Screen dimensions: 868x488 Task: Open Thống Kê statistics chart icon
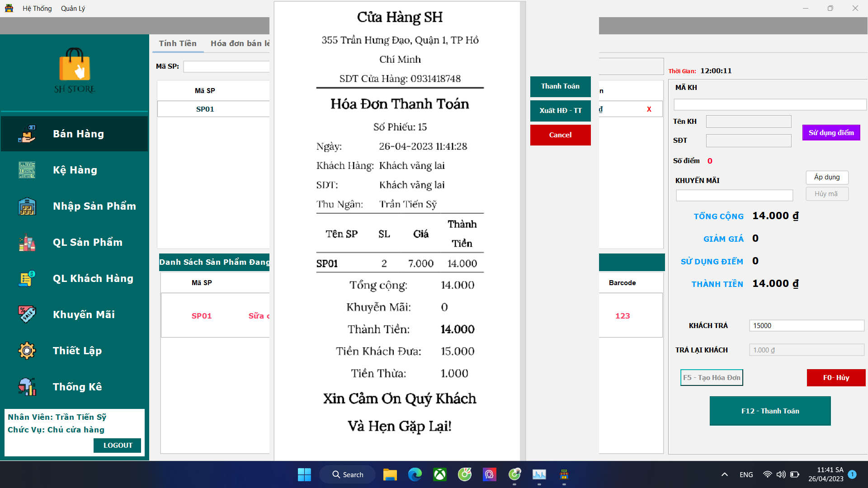pyautogui.click(x=27, y=387)
